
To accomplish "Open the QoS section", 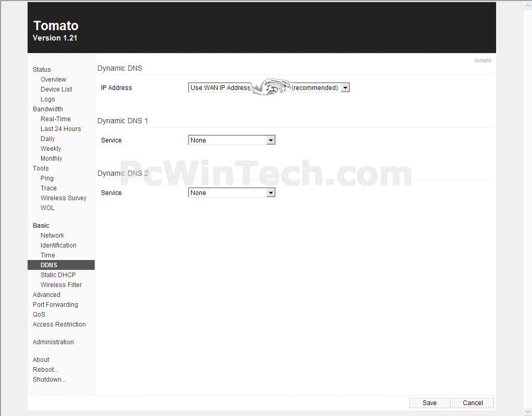I will click(x=39, y=314).
